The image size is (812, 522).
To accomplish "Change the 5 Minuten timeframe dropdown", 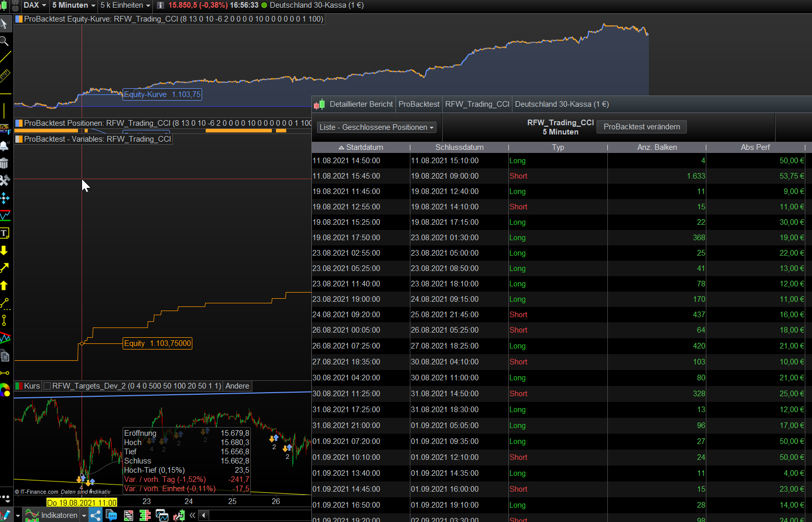I will 74,5.
